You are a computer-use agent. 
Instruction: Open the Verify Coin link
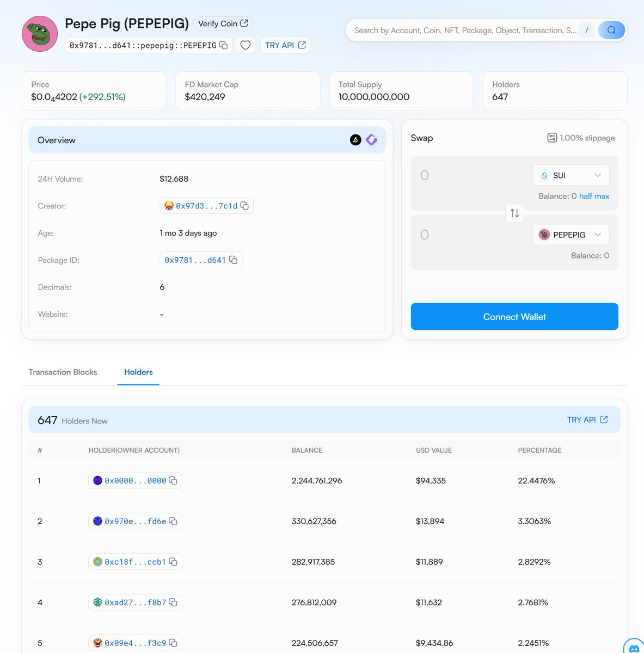(223, 23)
